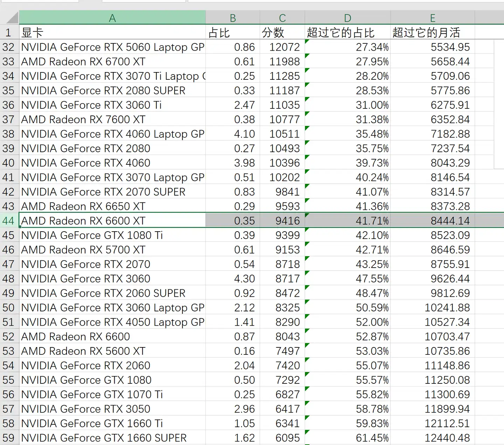Select column C header
Screen dimensions: 504x445
pos(282,17)
